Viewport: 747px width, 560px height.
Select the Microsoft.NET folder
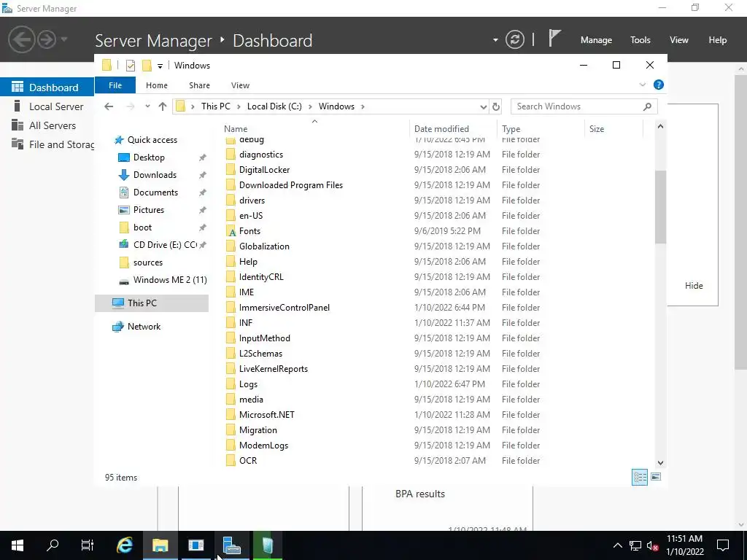pos(267,415)
